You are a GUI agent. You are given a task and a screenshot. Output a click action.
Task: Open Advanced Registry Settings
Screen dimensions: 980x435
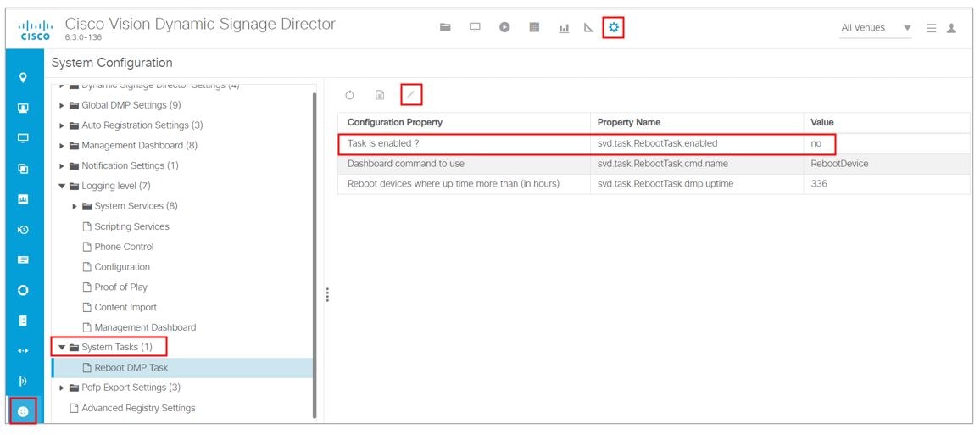(x=138, y=408)
